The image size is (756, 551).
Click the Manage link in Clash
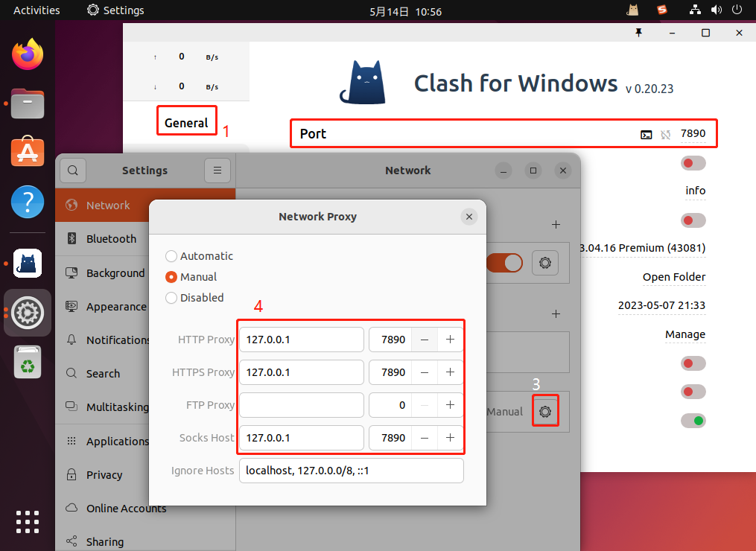(685, 334)
